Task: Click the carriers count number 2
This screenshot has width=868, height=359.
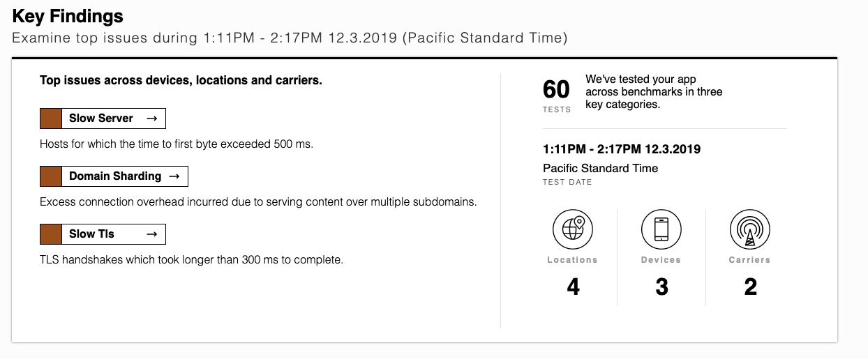Action: pyautogui.click(x=751, y=287)
